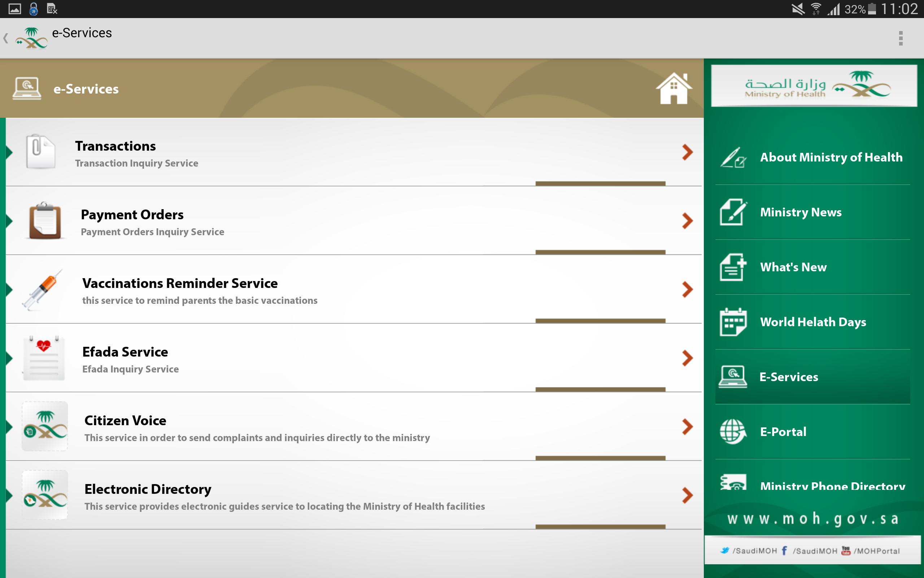The width and height of the screenshot is (924, 578).
Task: Select World Helath Days menu item
Action: (x=812, y=322)
